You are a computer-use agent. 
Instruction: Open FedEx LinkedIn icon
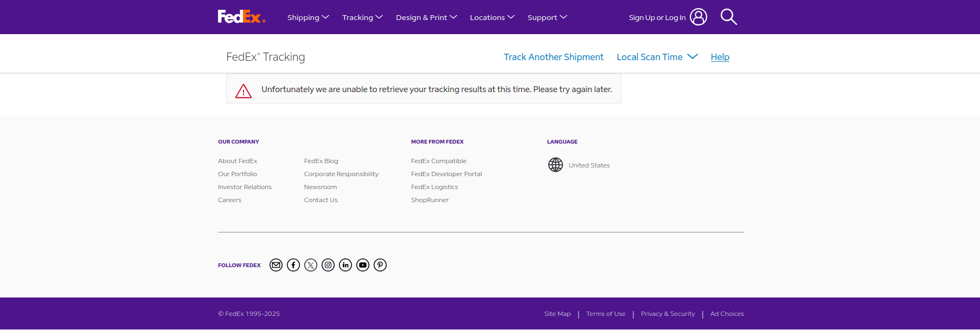345,265
